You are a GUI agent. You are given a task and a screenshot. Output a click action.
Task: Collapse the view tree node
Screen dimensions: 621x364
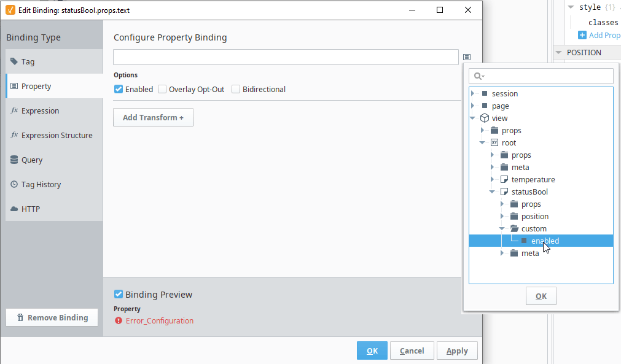472,118
